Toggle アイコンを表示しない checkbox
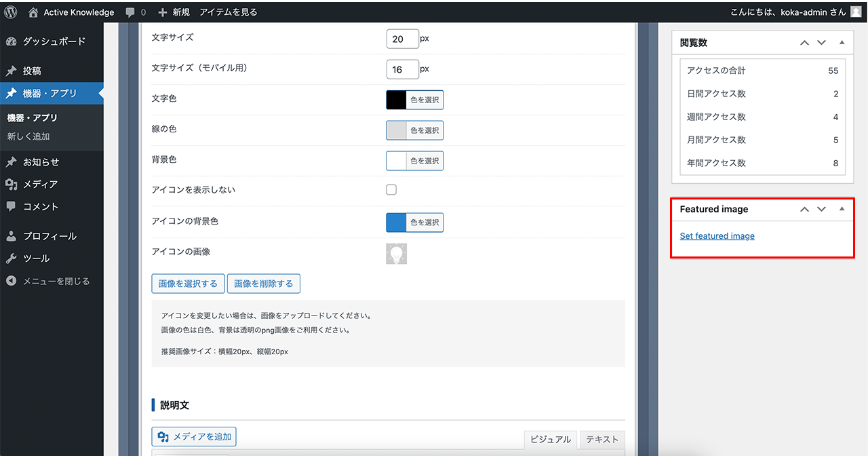This screenshot has width=868, height=458. click(x=391, y=190)
